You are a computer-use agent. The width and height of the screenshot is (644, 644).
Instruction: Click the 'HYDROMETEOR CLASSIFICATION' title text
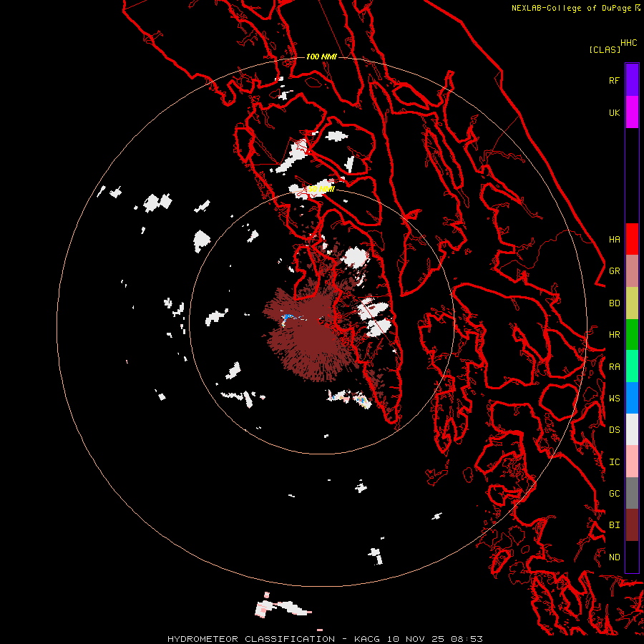coord(251,639)
